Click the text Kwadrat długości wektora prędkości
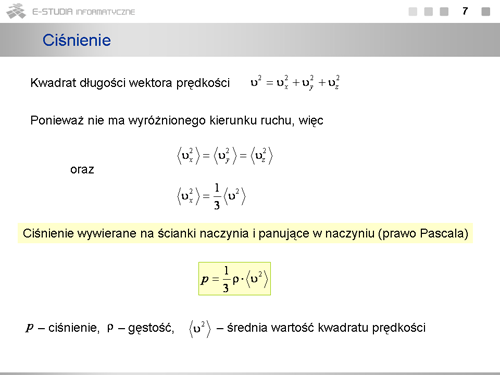This screenshot has width=500, height=375. click(x=130, y=83)
